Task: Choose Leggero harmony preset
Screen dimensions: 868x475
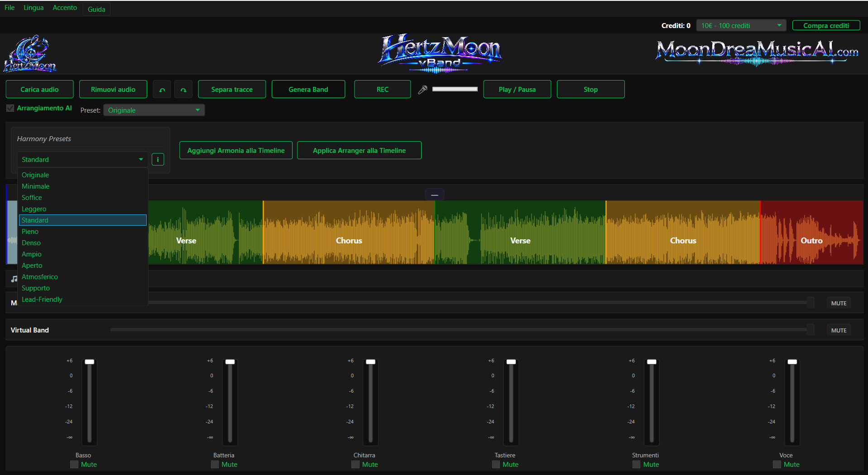Action: [x=83, y=209]
